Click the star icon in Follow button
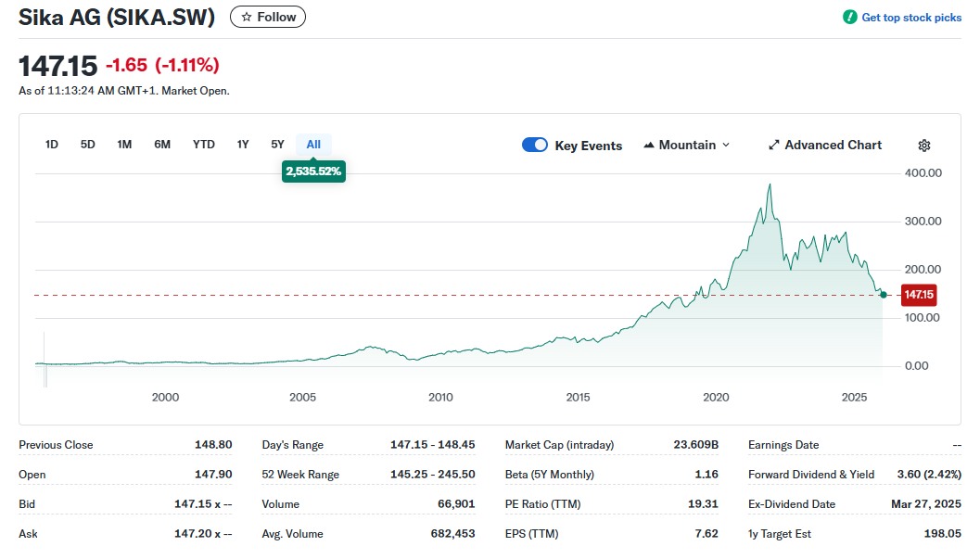Image resolution: width=980 pixels, height=559 pixels. pyautogui.click(x=247, y=18)
